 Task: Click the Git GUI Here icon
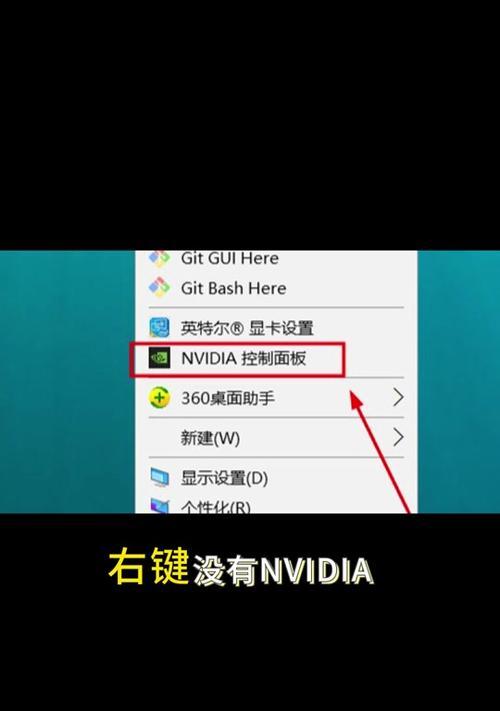[160, 259]
